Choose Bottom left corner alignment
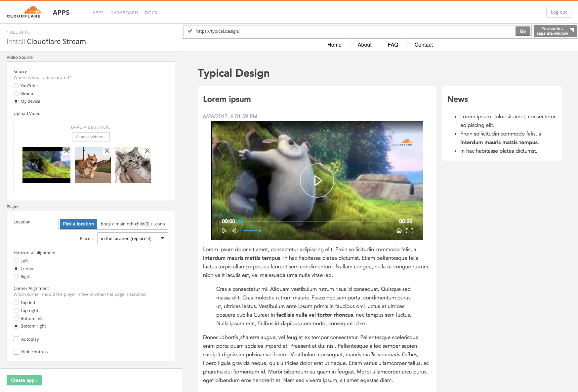The height and width of the screenshot is (392, 578). click(x=16, y=318)
